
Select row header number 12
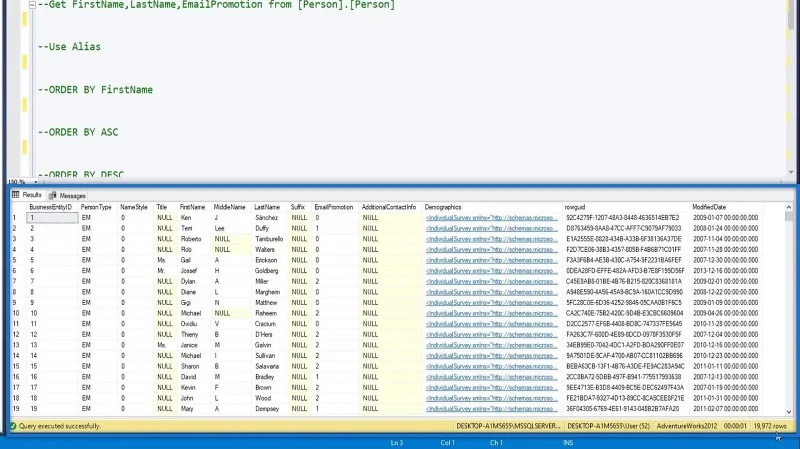pos(18,335)
